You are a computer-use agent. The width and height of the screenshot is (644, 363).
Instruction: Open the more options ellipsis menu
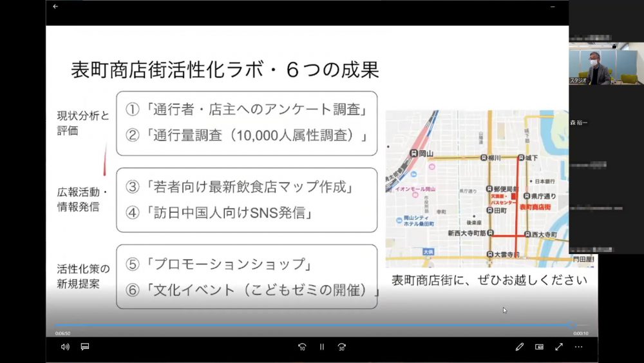click(579, 347)
